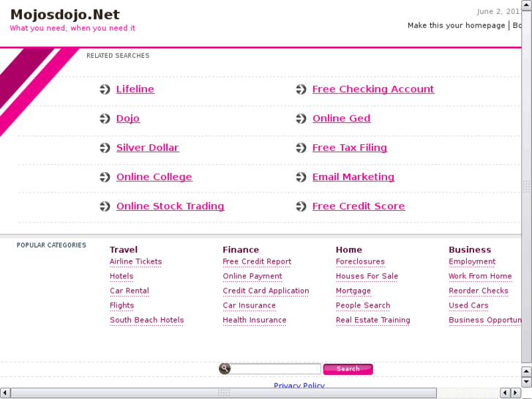Screen dimensions: 532x399
Task: Click the arrow icon beside Free Checking Account
Action: pyautogui.click(x=301, y=89)
